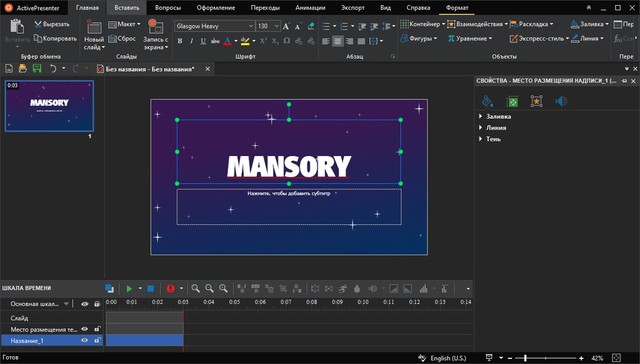Apply subscript formatting
The width and height of the screenshot is (640, 364).
click(275, 41)
